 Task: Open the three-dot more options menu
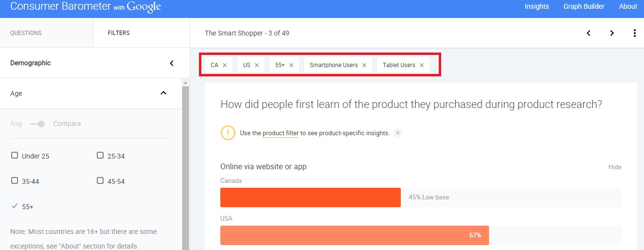(x=635, y=33)
